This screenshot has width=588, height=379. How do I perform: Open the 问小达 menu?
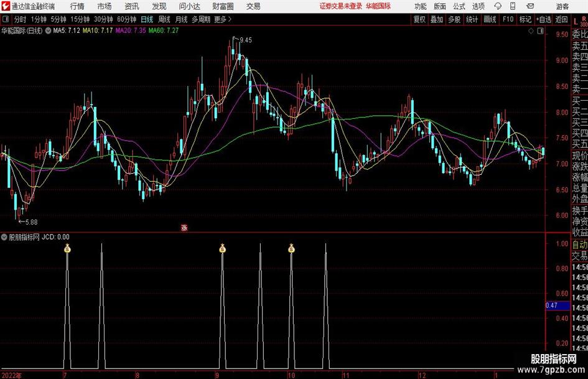pyautogui.click(x=189, y=6)
